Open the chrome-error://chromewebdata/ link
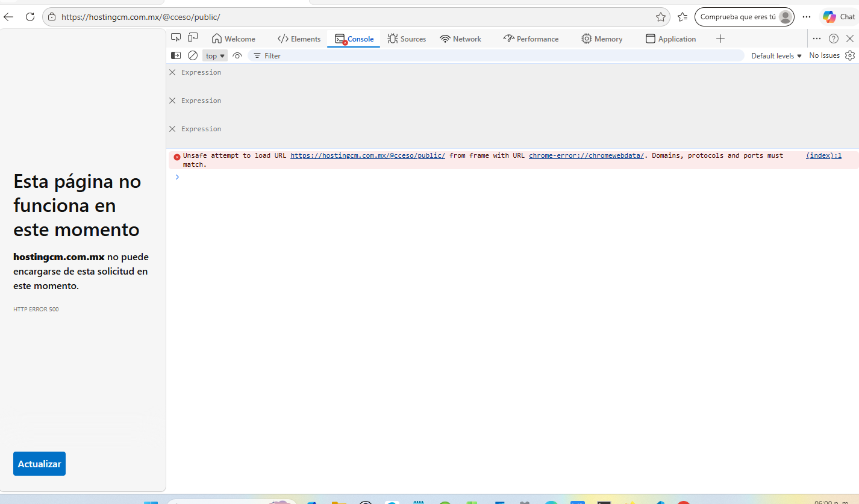The width and height of the screenshot is (859, 504). click(586, 155)
